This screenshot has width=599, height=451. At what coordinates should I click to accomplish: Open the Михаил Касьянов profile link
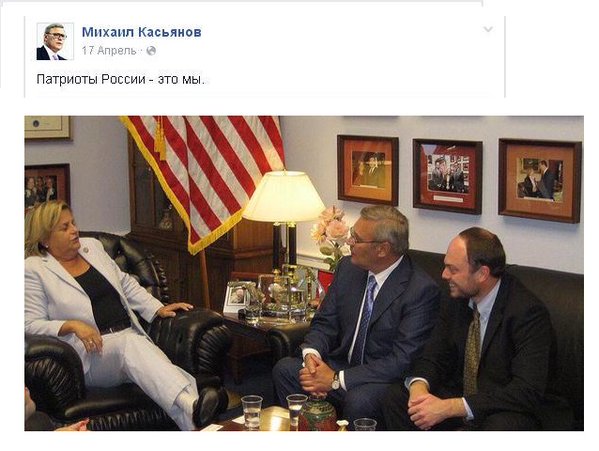pyautogui.click(x=141, y=32)
